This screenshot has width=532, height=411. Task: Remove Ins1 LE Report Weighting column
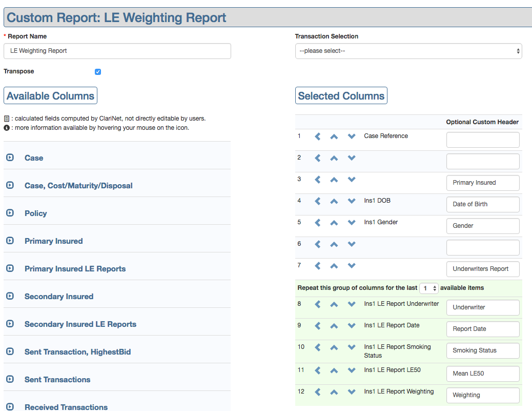318,392
